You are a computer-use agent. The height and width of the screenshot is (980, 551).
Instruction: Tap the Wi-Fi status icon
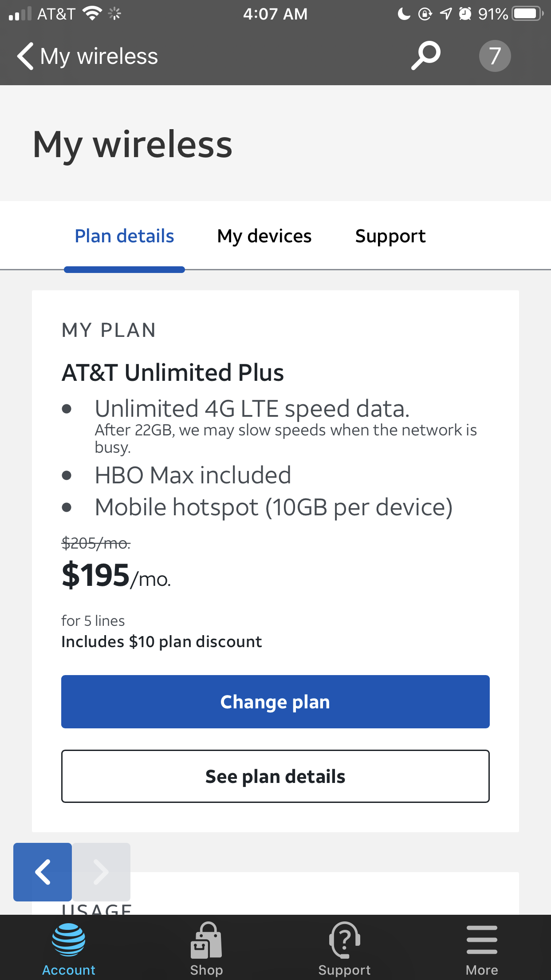coord(92,14)
